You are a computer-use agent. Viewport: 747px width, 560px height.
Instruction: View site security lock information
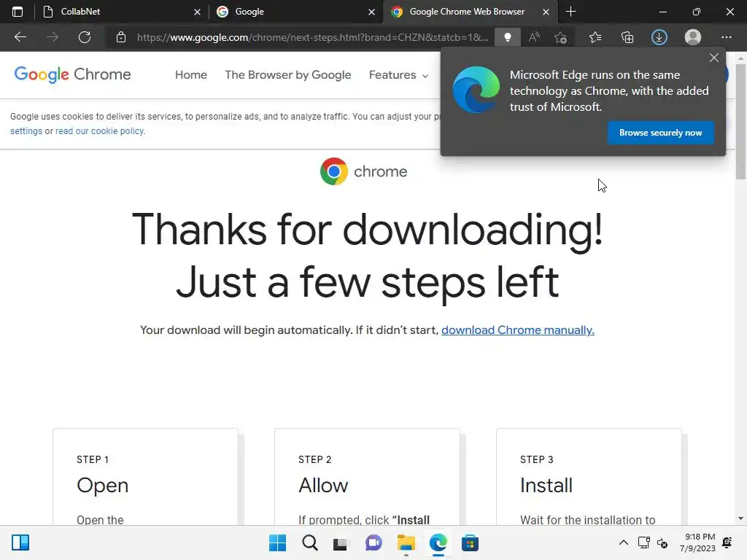click(121, 37)
